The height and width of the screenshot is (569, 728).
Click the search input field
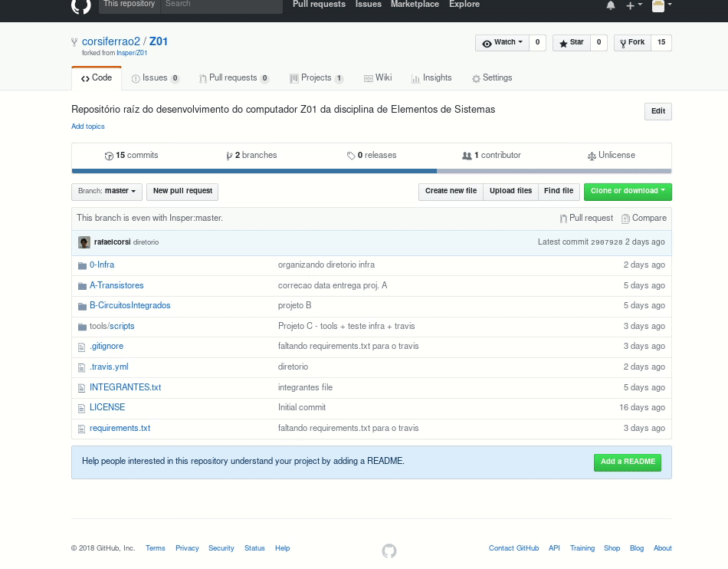tap(221, 5)
